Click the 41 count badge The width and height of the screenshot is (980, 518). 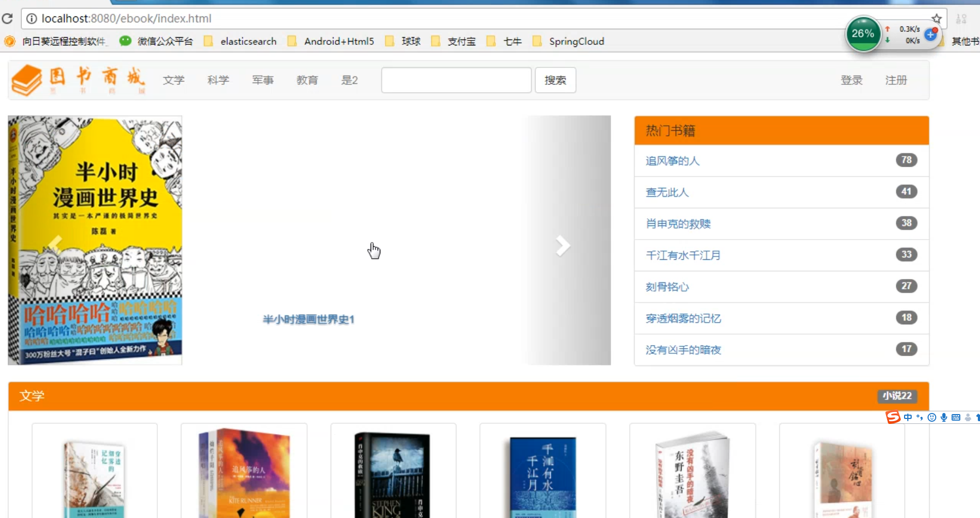907,191
